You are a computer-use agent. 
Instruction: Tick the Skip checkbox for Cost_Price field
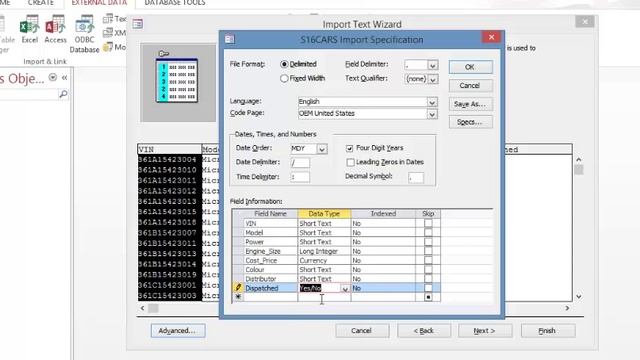click(428, 260)
